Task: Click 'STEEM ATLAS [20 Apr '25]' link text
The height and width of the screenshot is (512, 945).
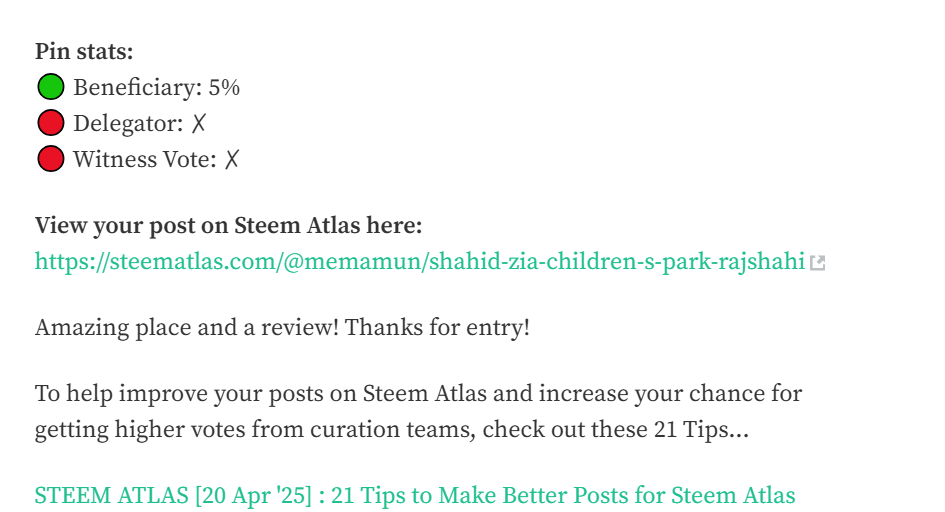Action: click(173, 495)
